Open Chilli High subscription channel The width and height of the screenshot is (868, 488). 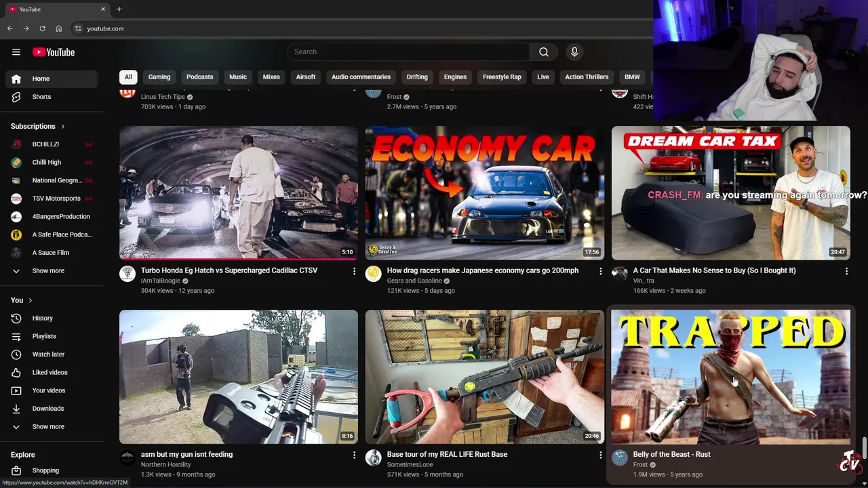52,163
